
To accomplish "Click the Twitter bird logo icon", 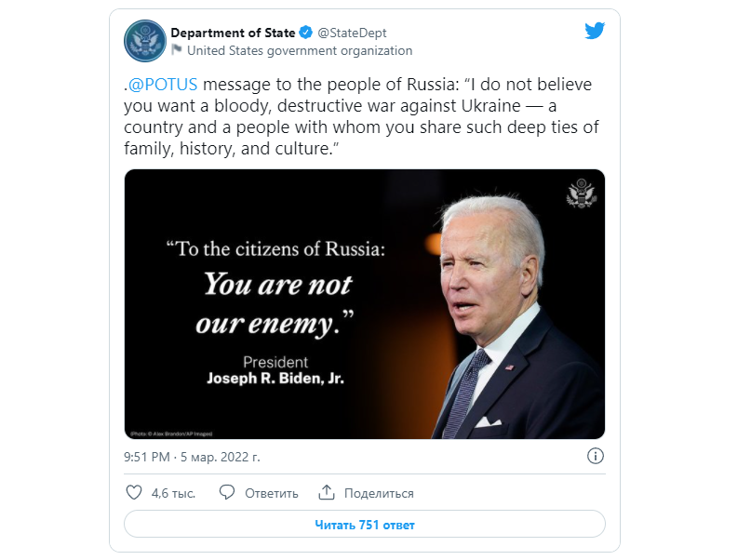I will 595,31.
